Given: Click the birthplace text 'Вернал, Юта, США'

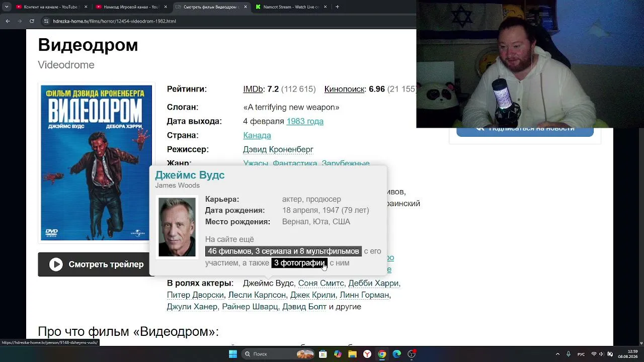Looking at the screenshot, I should [316, 222].
